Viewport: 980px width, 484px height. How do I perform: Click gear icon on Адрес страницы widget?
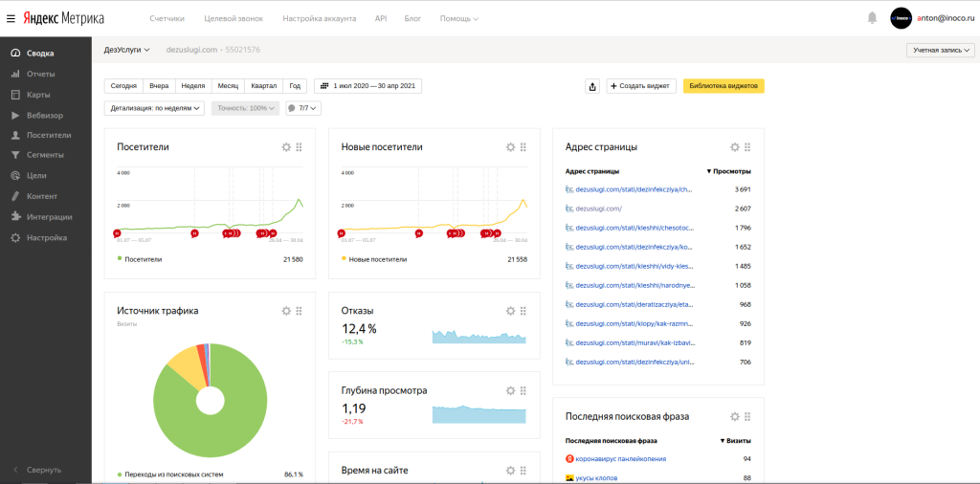click(734, 147)
